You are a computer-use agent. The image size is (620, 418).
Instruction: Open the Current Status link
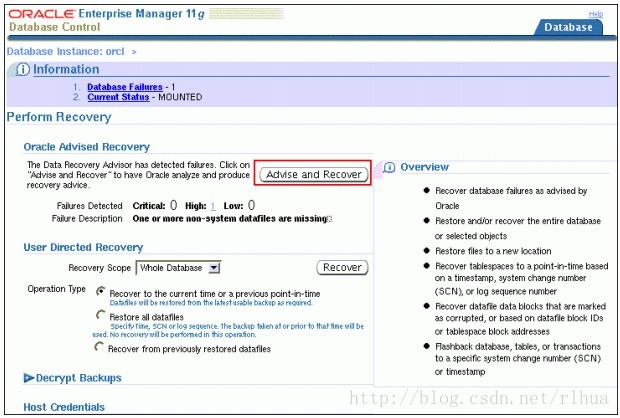118,97
